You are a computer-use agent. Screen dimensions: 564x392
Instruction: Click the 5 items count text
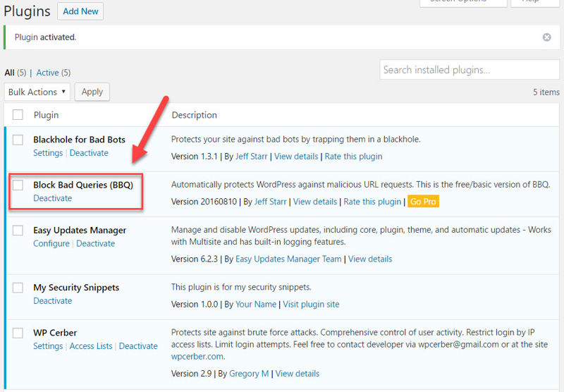tap(546, 92)
